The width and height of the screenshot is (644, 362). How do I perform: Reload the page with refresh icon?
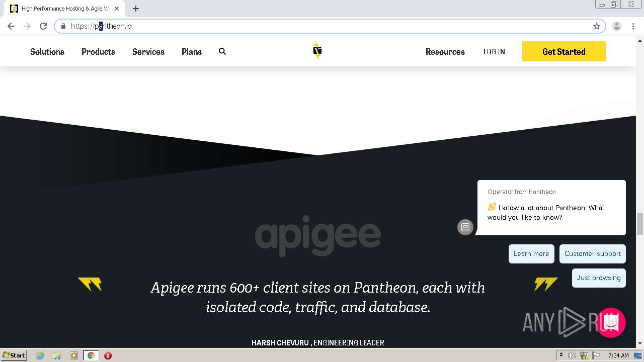click(43, 26)
